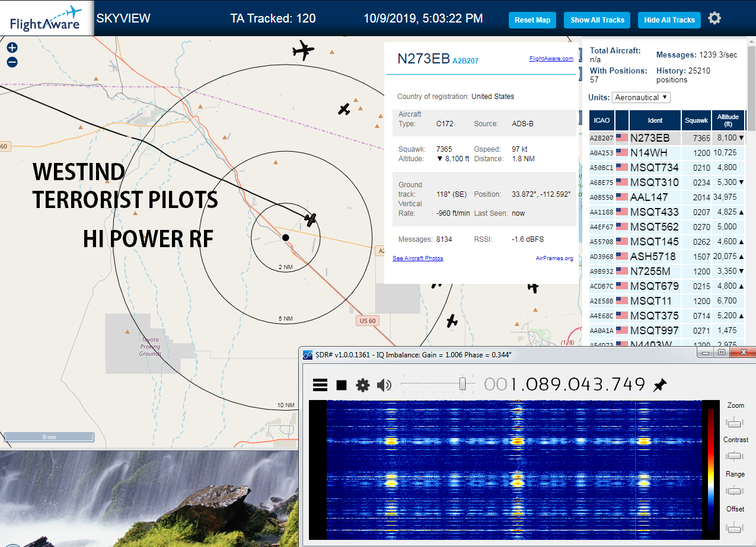
Task: Select small aircraft icon northeast of range rings
Action: tap(344, 109)
